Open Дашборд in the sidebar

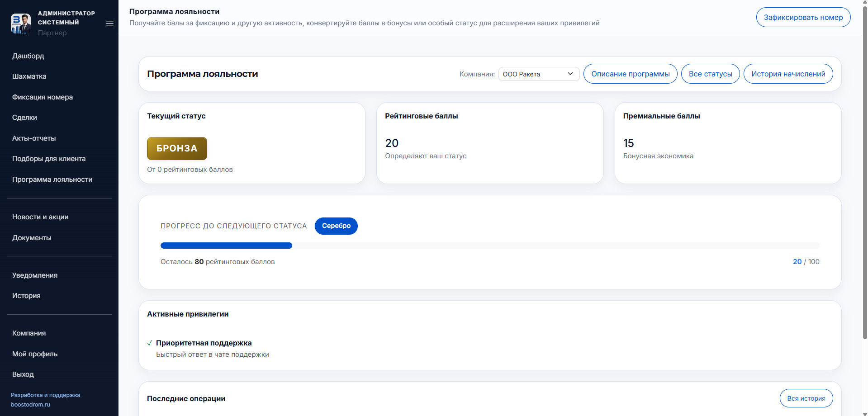tap(28, 56)
